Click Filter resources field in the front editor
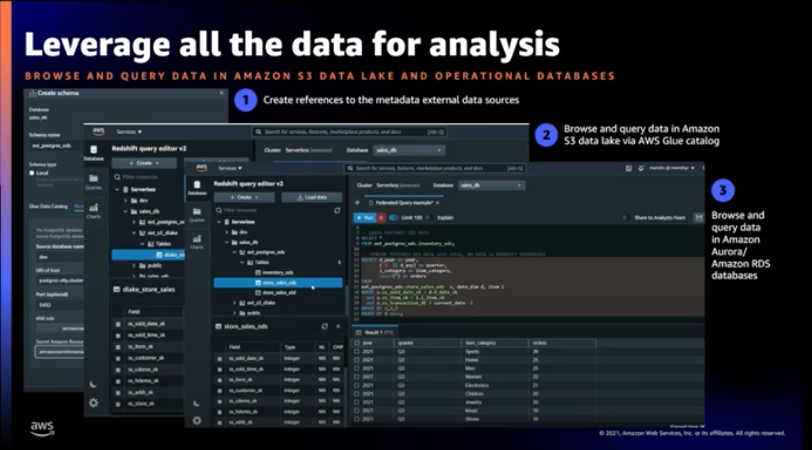The width and height of the screenshot is (812, 450). click(273, 210)
